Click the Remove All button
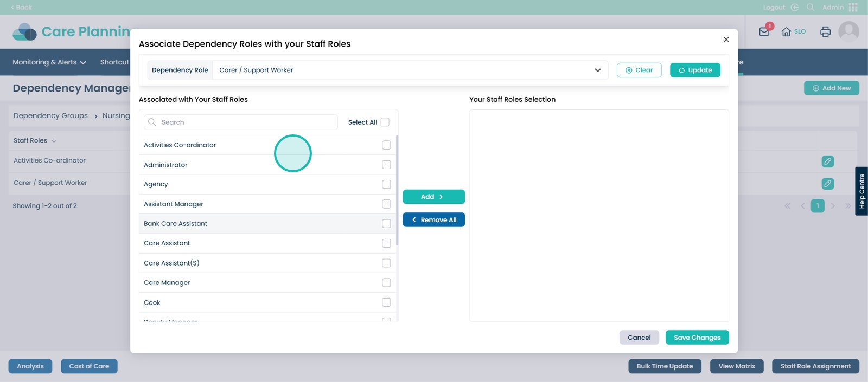This screenshot has height=382, width=868. [433, 220]
